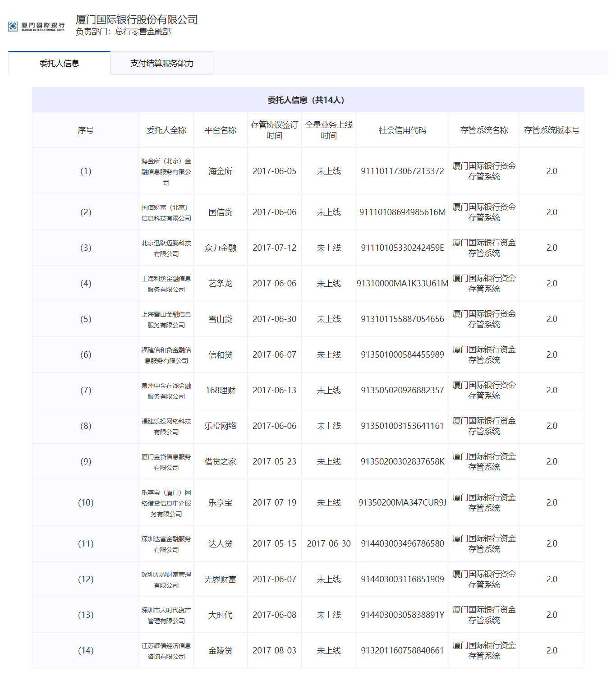Select row number (12) cell
The image size is (616, 676).
tap(86, 579)
